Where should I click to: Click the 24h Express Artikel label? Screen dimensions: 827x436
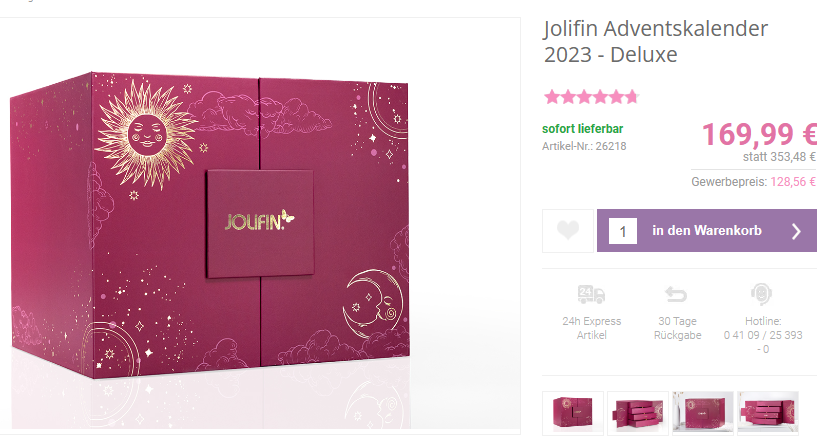[591, 328]
